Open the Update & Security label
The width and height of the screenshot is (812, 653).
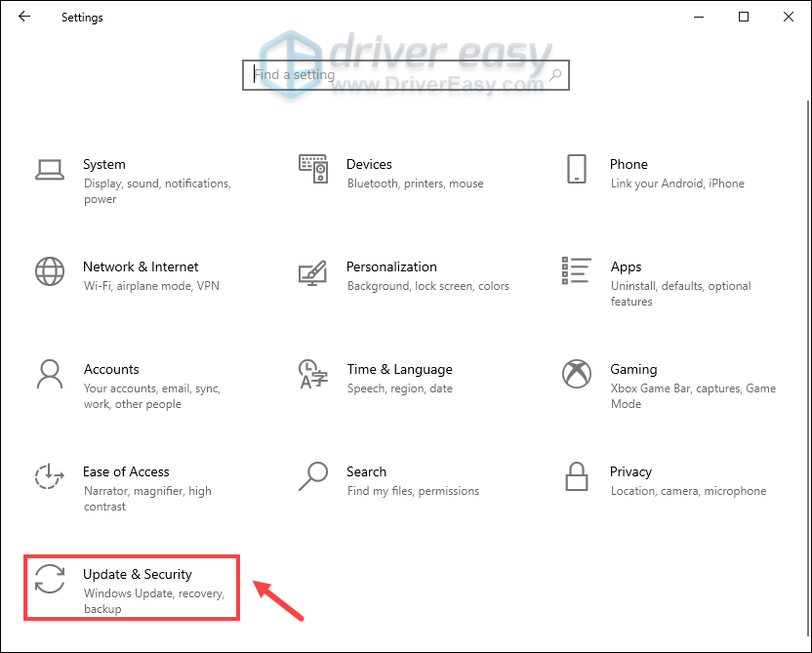coord(137,574)
